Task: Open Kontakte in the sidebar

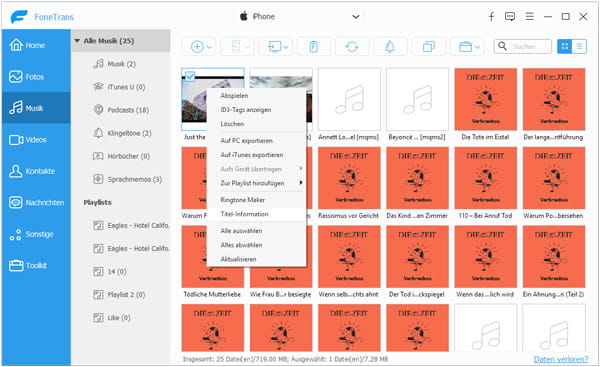Action: 36,171
